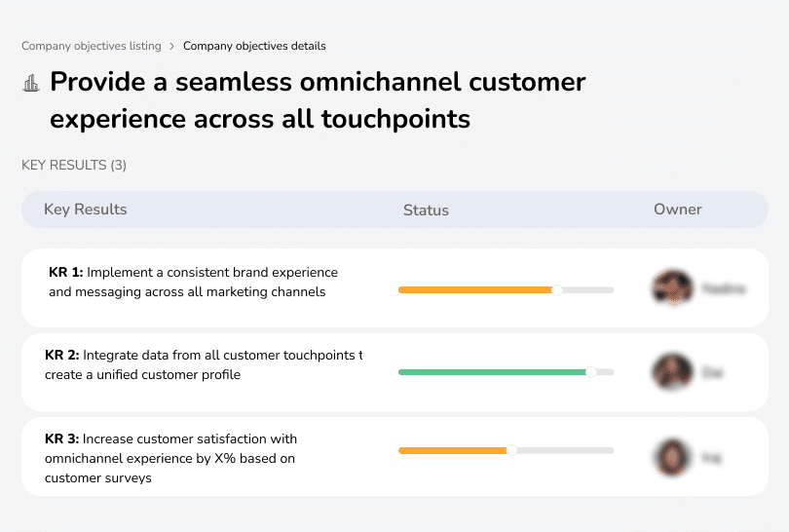Screen dimensions: 789x532
Task: Click the breadcrumb chevron separator
Action: [172, 46]
